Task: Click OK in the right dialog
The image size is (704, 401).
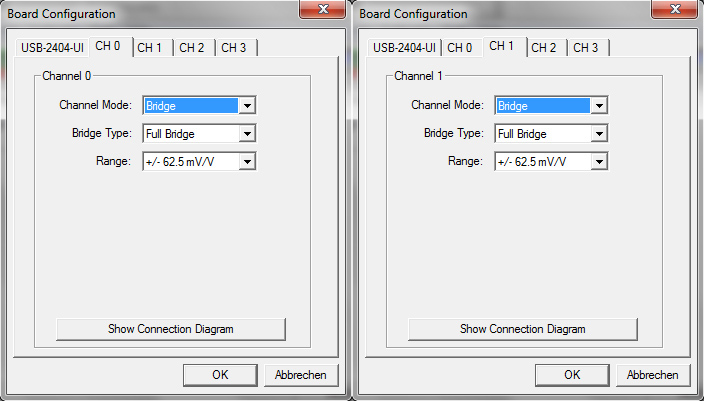Action: coord(572,375)
